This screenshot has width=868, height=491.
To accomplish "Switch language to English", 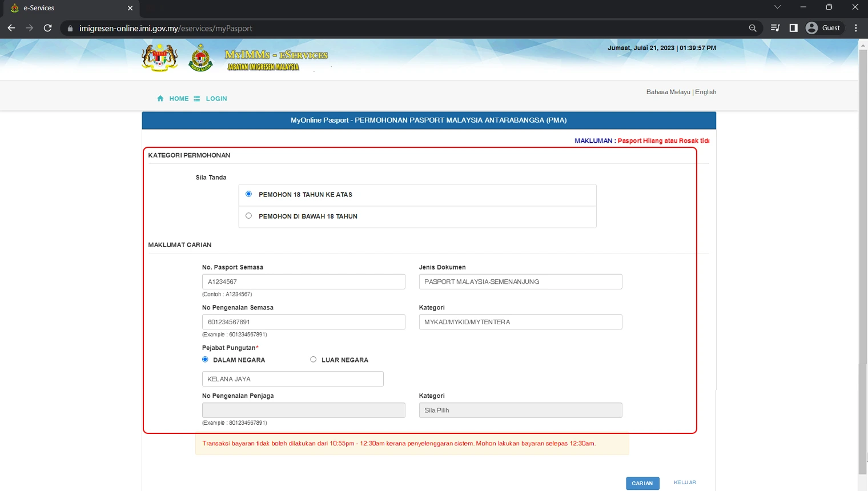I will click(706, 92).
